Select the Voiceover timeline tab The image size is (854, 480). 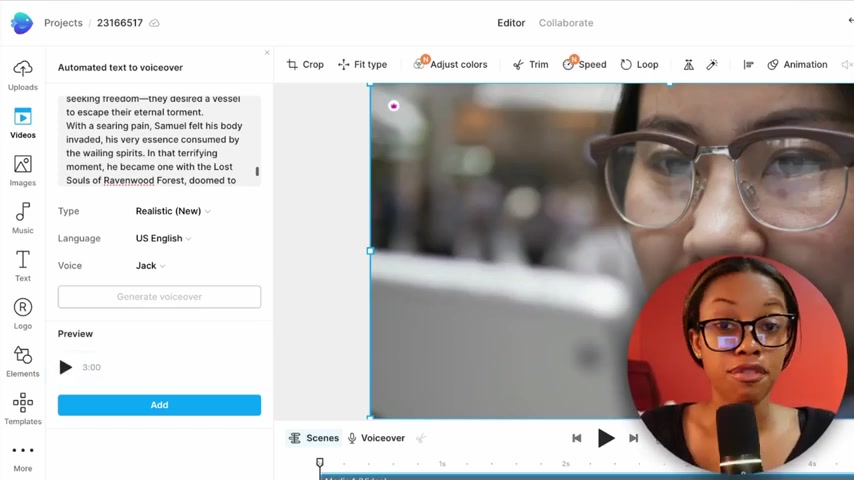coord(376,438)
